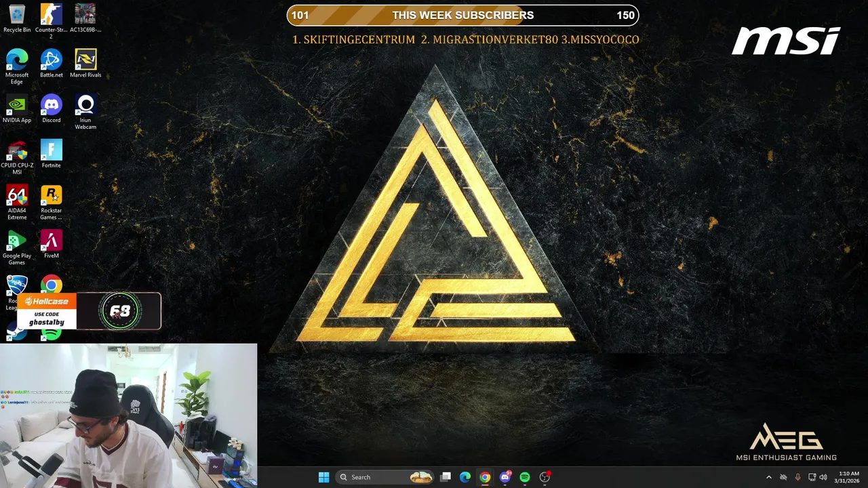Open CPUID CPU-Z MSI desktop shortcut
Screen dimensions: 868x488
pos(17,157)
